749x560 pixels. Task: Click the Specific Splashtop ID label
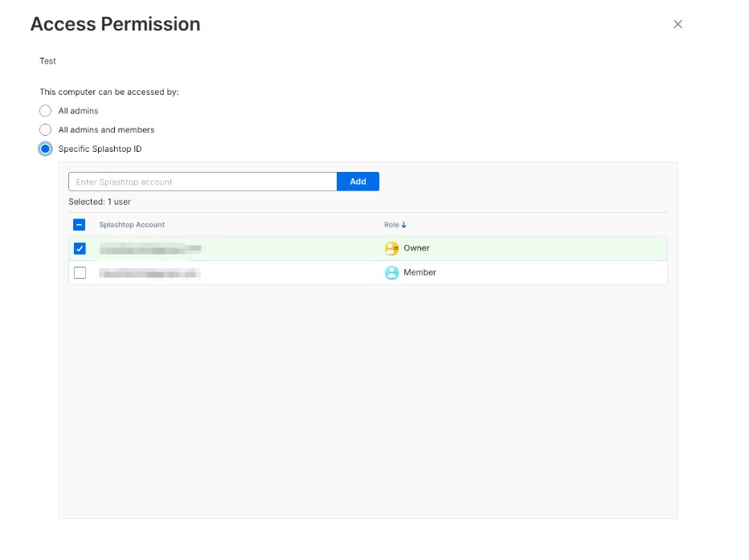point(100,149)
